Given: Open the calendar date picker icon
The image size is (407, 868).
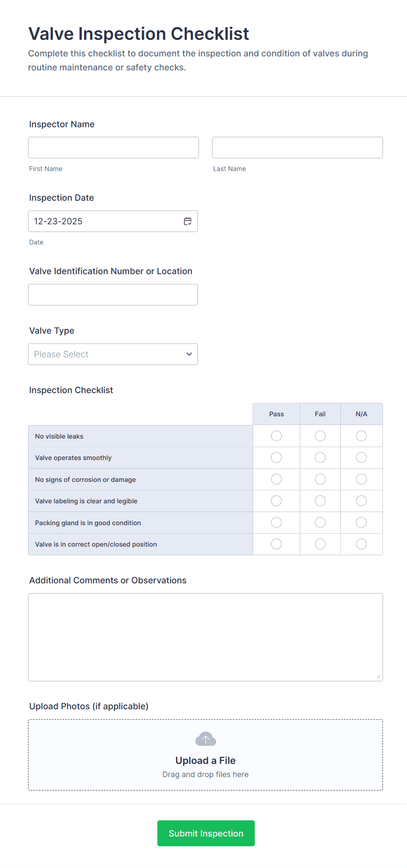Looking at the screenshot, I should click(188, 221).
